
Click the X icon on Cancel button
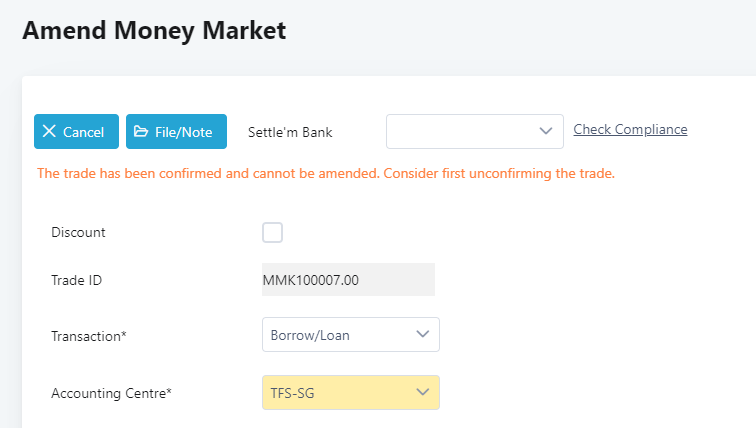coord(49,132)
